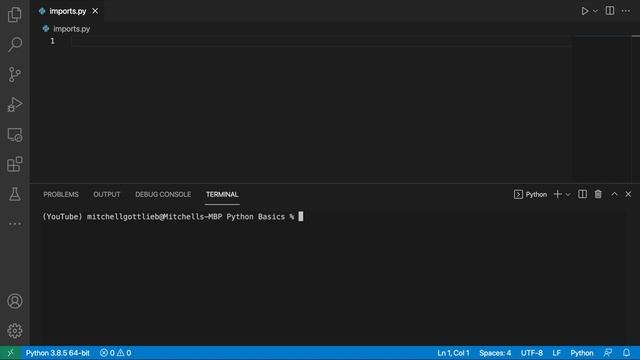Click line number 1 in the gutter
The height and width of the screenshot is (360, 640).
(52, 41)
